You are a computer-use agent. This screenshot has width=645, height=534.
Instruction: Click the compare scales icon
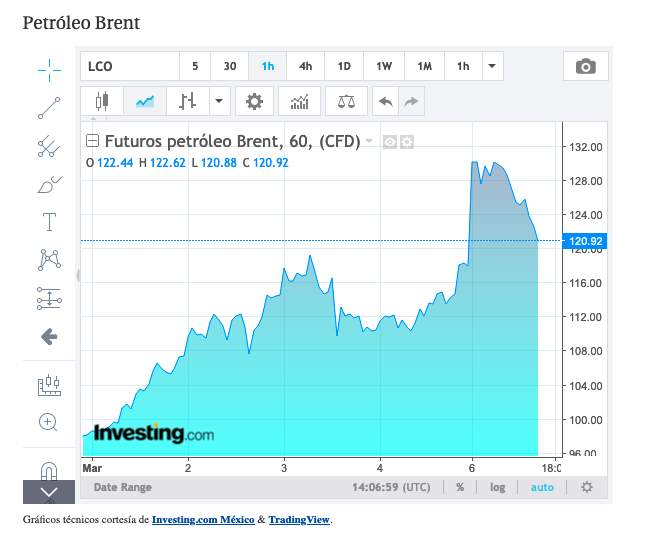click(x=346, y=101)
